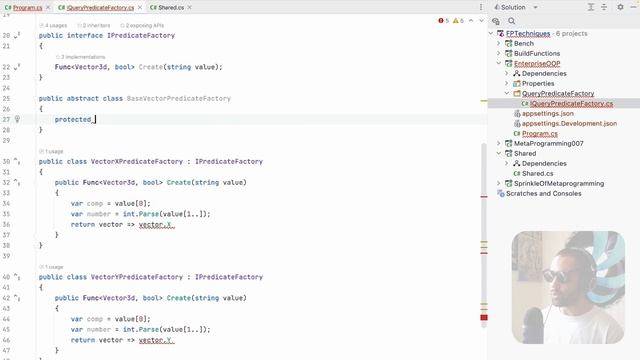Click '1 usage' hint above VectorXPredicateFactory
640x360 pixels.
[x=51, y=151]
